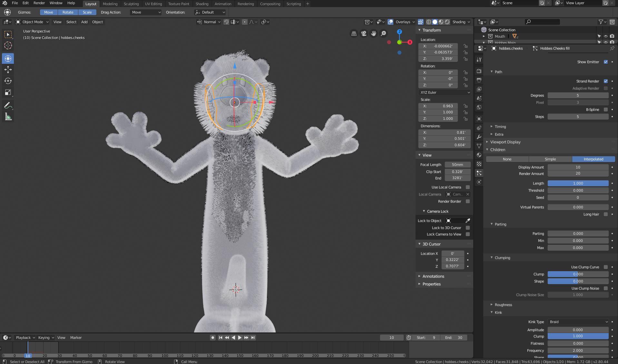Switch to Sculpting workspace tab
The image size is (618, 364).
tap(131, 4)
